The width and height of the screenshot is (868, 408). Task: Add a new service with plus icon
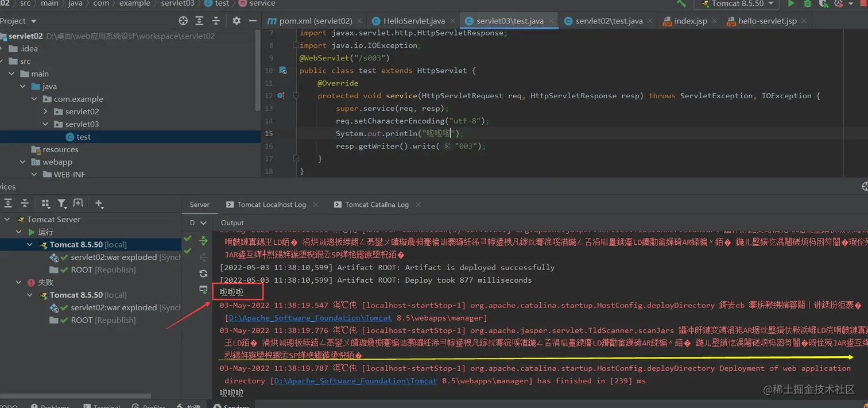tap(99, 203)
